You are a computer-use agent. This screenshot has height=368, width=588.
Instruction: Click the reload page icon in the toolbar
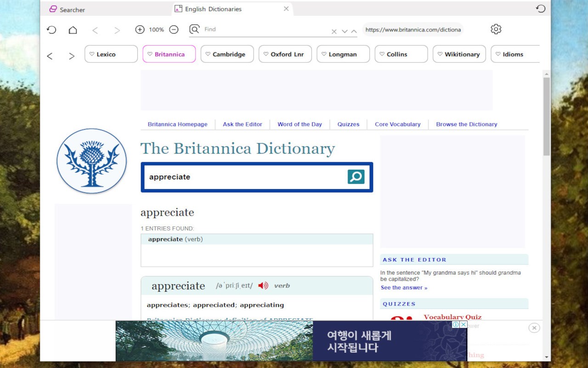tap(51, 30)
